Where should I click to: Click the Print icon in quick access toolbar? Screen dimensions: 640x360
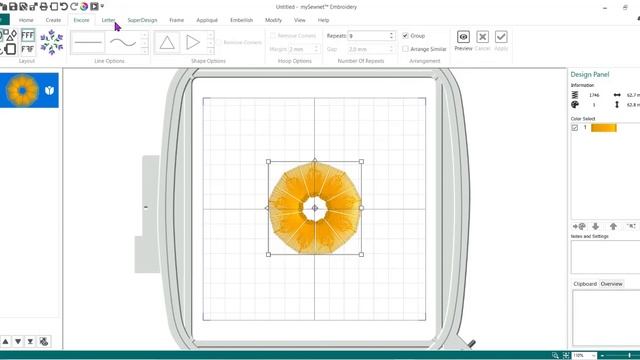[x=44, y=7]
